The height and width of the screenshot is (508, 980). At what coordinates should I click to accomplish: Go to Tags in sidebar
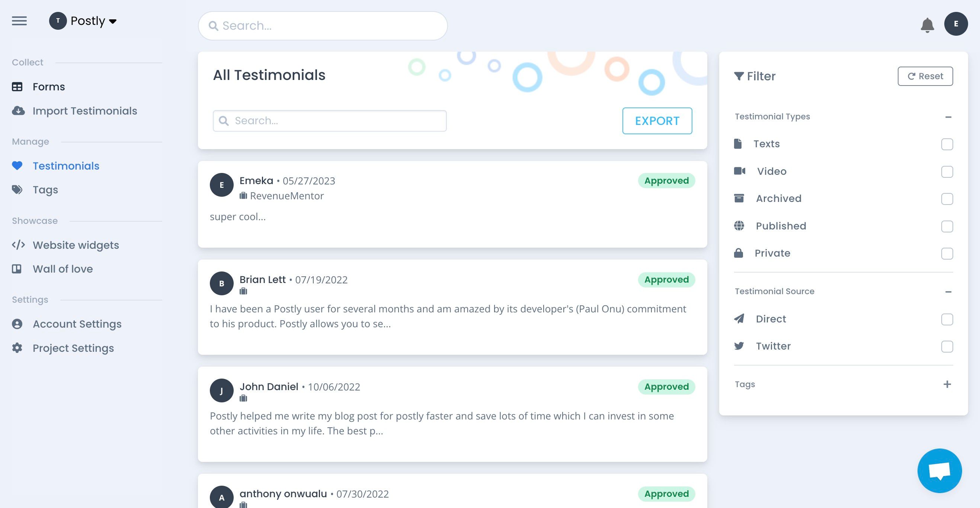pyautogui.click(x=45, y=189)
